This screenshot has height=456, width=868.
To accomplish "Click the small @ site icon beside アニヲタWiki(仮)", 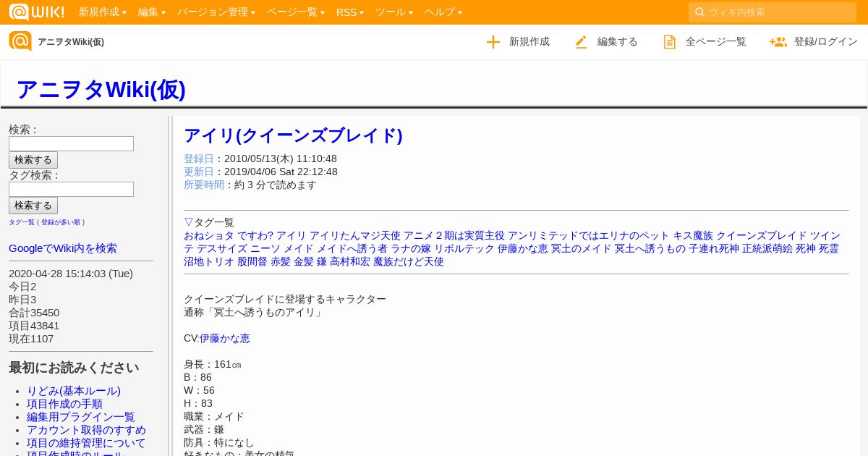I will coord(20,41).
